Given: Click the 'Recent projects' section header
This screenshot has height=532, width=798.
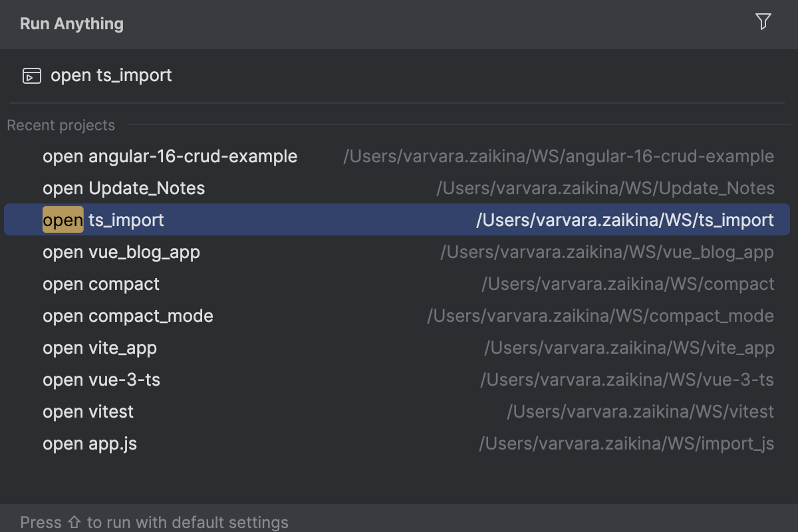Looking at the screenshot, I should click(x=61, y=125).
